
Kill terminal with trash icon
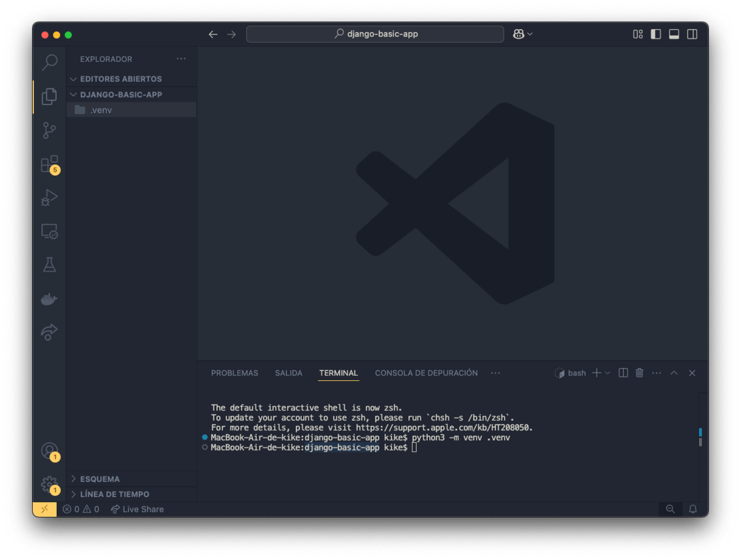click(640, 373)
